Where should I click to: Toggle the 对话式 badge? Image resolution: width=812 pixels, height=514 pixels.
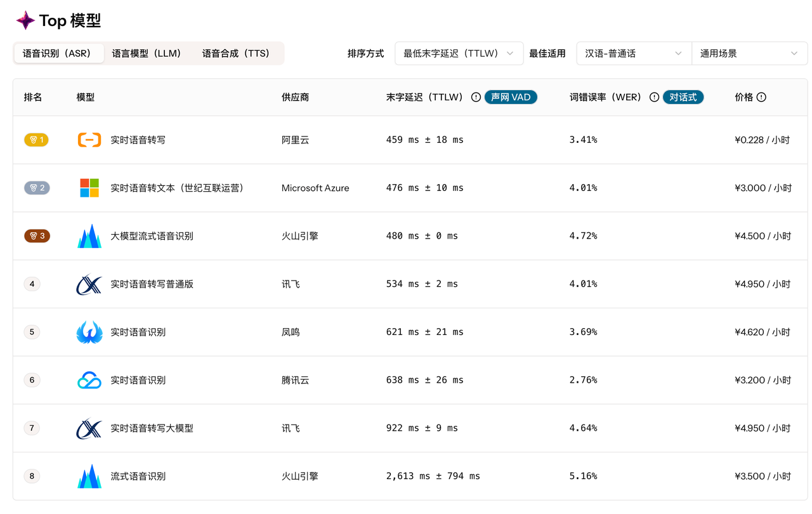(x=683, y=97)
